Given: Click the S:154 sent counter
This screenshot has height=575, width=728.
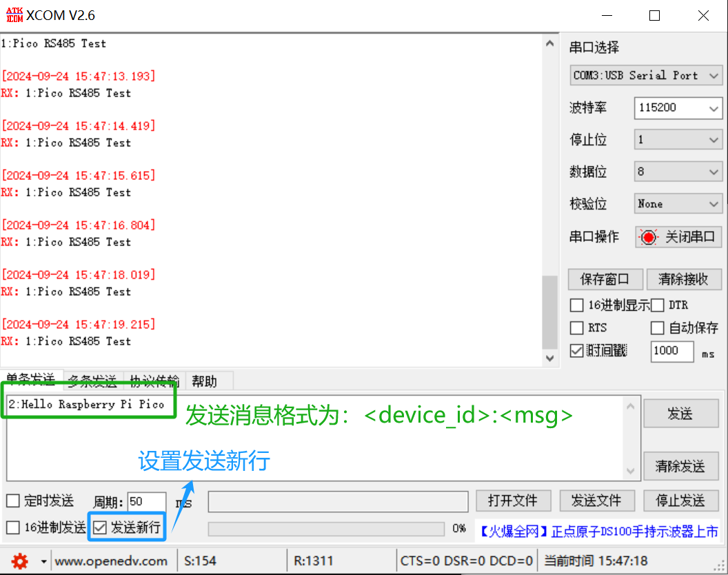Looking at the screenshot, I should pos(200,561).
